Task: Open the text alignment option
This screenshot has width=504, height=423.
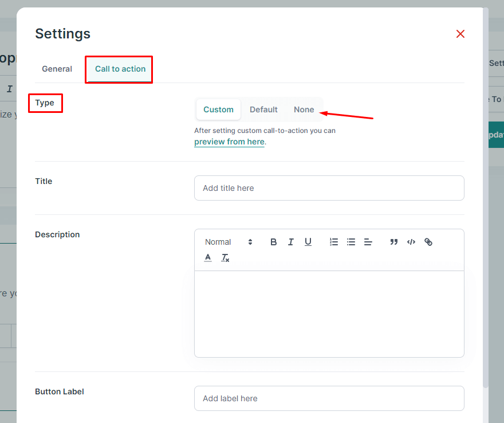Action: 368,242
